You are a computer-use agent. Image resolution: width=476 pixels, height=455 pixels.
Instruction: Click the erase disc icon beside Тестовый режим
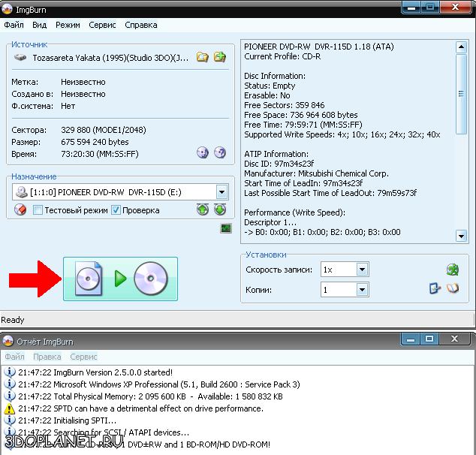(x=20, y=210)
